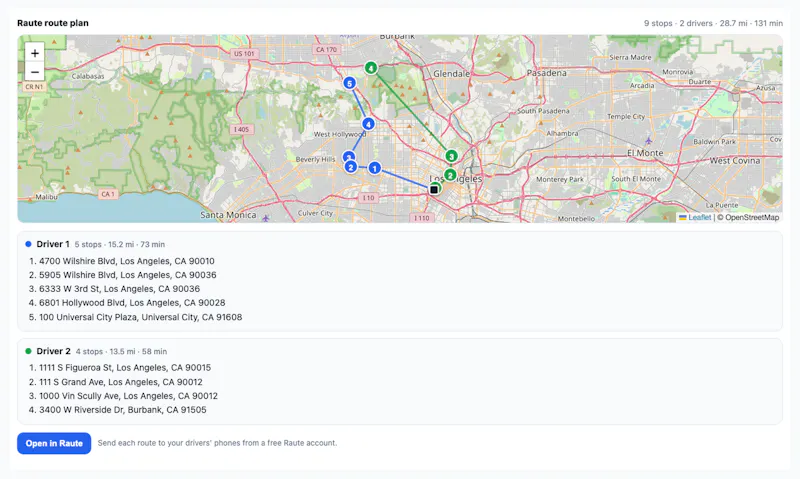800x479 pixels.
Task: Select green marker 3 on the map
Action: 451,156
